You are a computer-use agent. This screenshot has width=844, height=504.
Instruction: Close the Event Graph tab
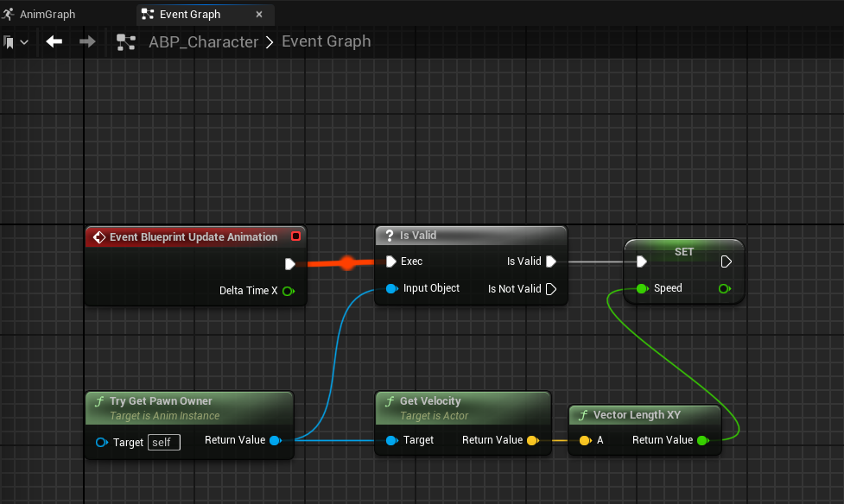259,15
